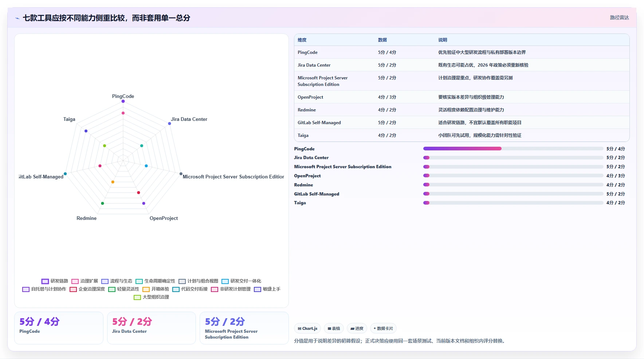Click the Jira Data Center radar axis label
Screen dimensions: 644x359
tap(189, 119)
